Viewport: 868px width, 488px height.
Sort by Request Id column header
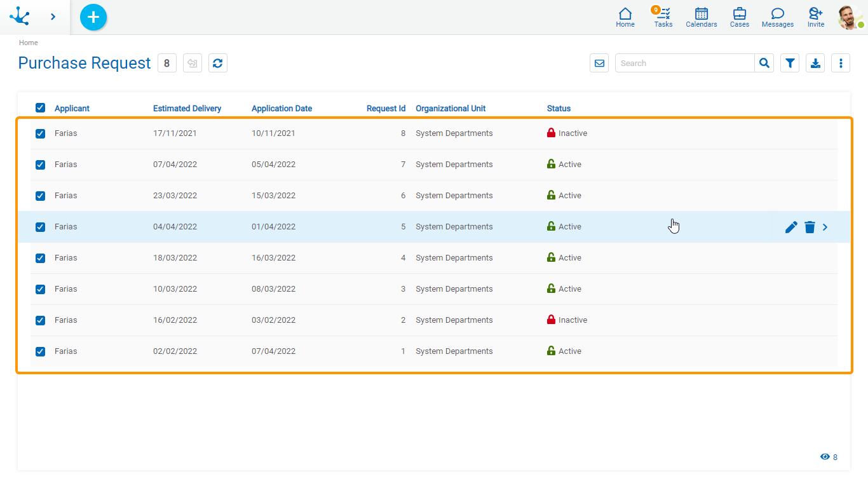386,109
